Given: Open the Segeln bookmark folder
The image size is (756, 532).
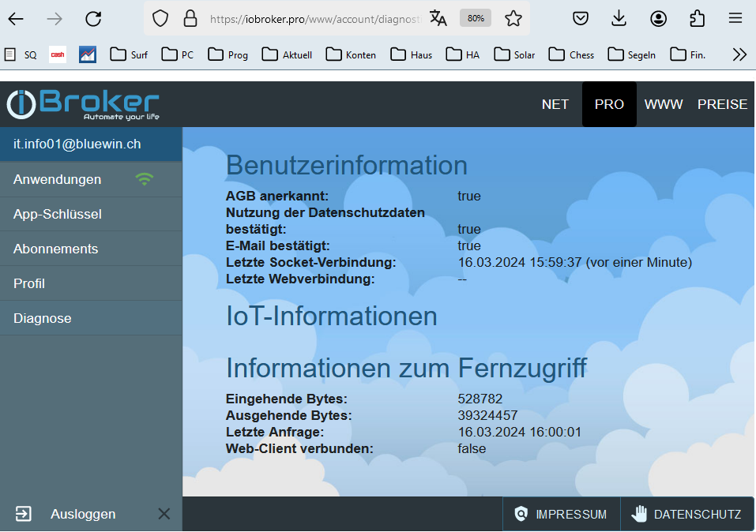Looking at the screenshot, I should pos(632,54).
